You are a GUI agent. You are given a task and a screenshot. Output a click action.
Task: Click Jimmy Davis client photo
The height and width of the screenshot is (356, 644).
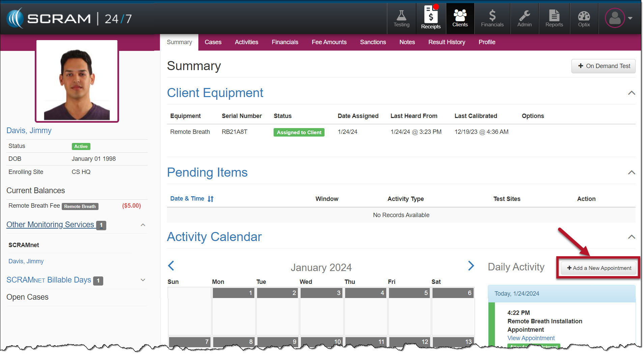pyautogui.click(x=77, y=81)
